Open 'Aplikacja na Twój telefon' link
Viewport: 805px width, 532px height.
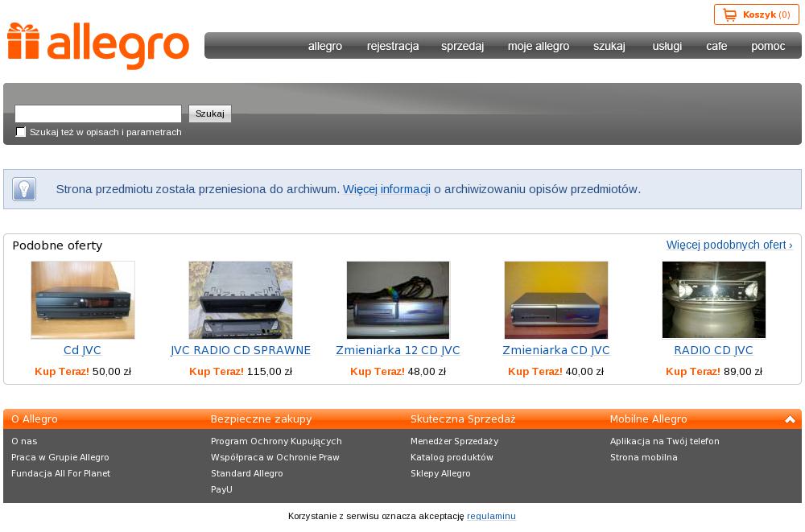(665, 441)
